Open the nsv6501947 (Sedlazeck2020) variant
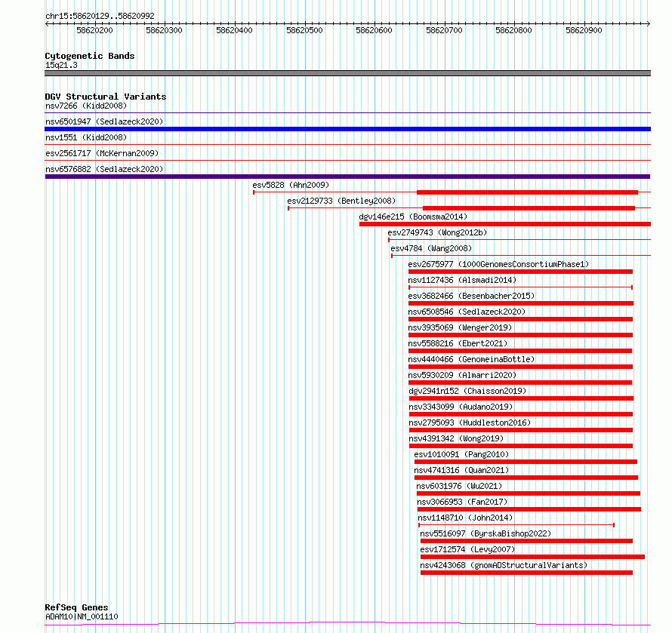This screenshot has height=633, width=672. coord(104,121)
